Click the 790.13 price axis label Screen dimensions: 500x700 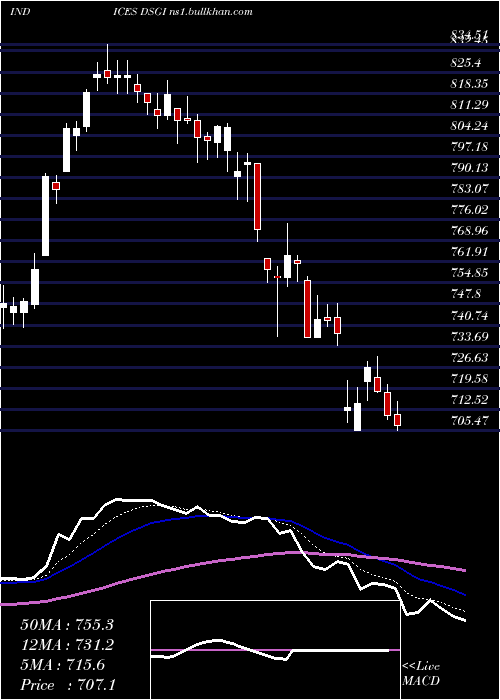click(x=469, y=168)
